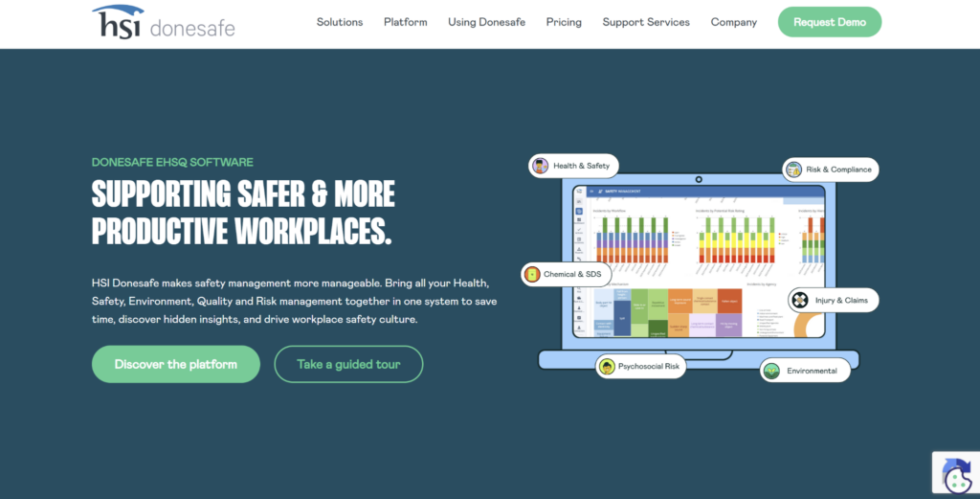
Task: Click the Request Demo button
Action: tap(830, 22)
